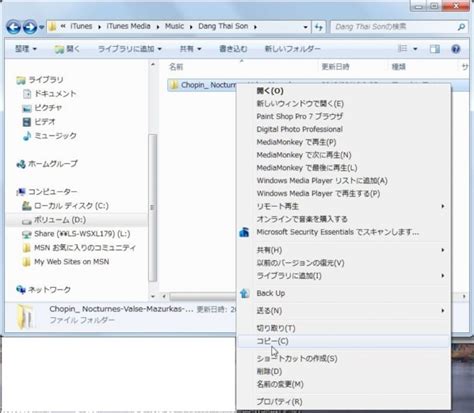474x413 pixels.
Task: Click the 新しいフォルダー toolbar button
Action: tap(292, 49)
